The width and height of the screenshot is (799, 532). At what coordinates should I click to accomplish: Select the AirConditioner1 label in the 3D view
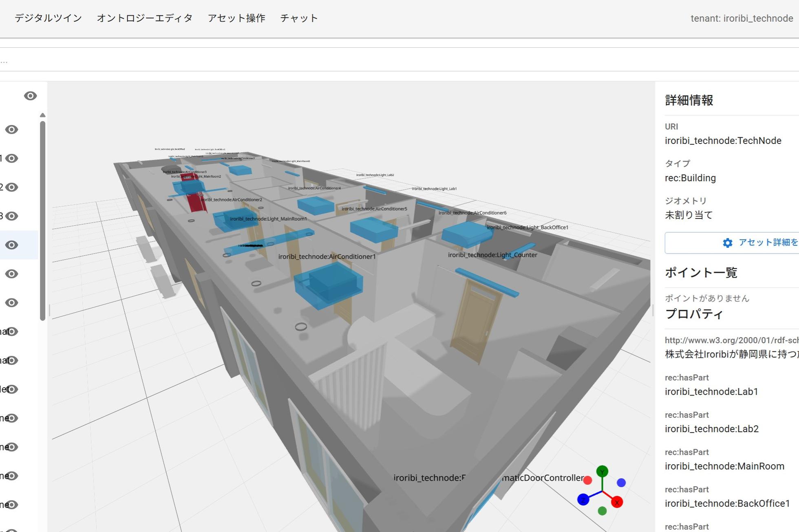pyautogui.click(x=327, y=257)
